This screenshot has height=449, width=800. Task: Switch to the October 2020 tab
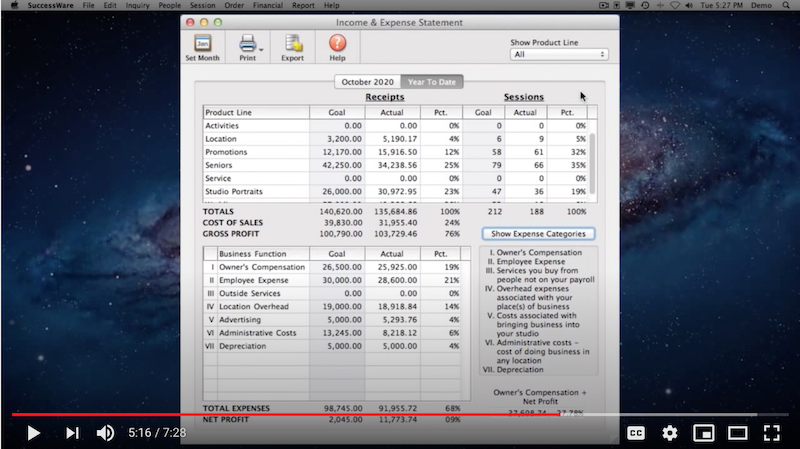coord(367,82)
